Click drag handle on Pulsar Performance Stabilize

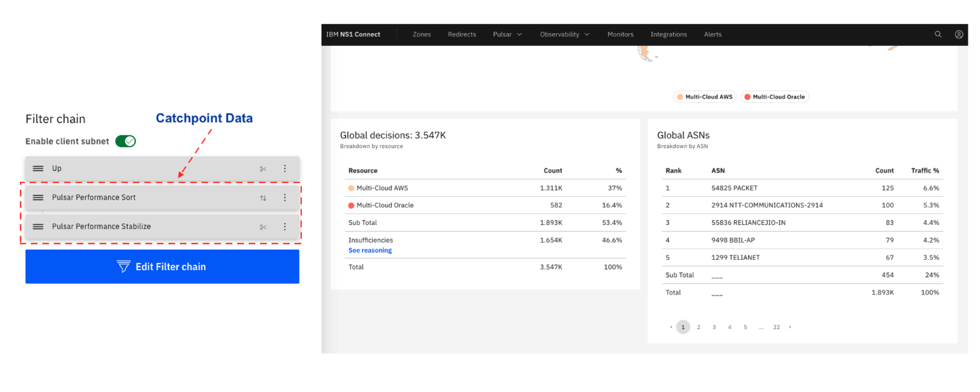38,227
